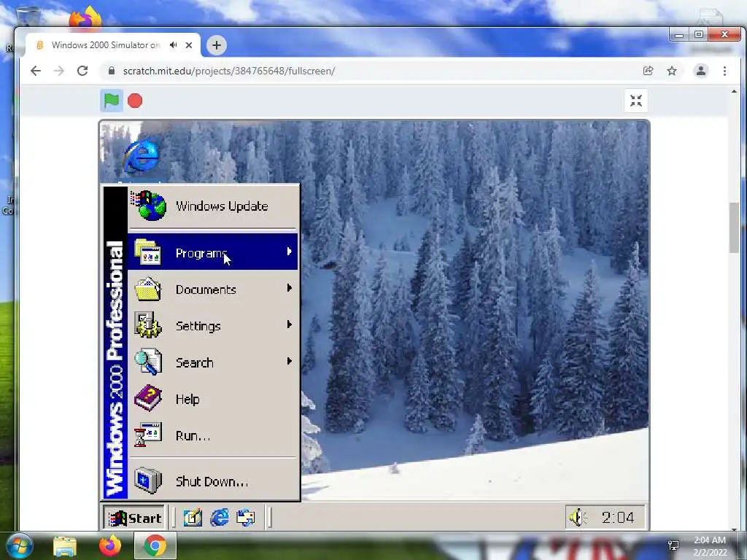The image size is (747, 560).
Task: Click the Windows 2000 Start button
Action: pyautogui.click(x=134, y=518)
